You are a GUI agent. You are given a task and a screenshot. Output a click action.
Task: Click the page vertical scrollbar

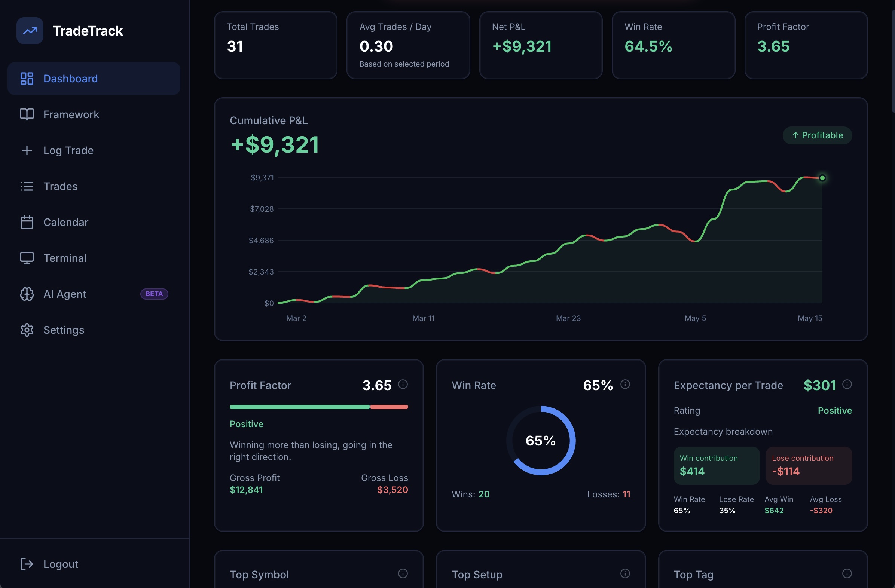pyautogui.click(x=893, y=62)
